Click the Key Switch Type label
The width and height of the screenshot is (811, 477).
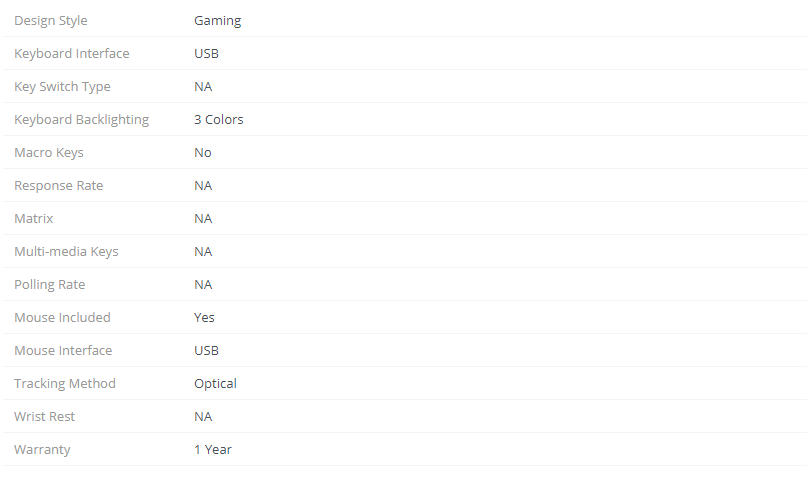(x=62, y=86)
